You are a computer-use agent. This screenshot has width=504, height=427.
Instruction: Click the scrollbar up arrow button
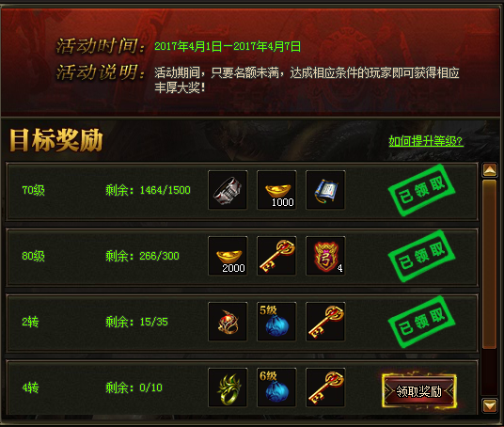[490, 170]
